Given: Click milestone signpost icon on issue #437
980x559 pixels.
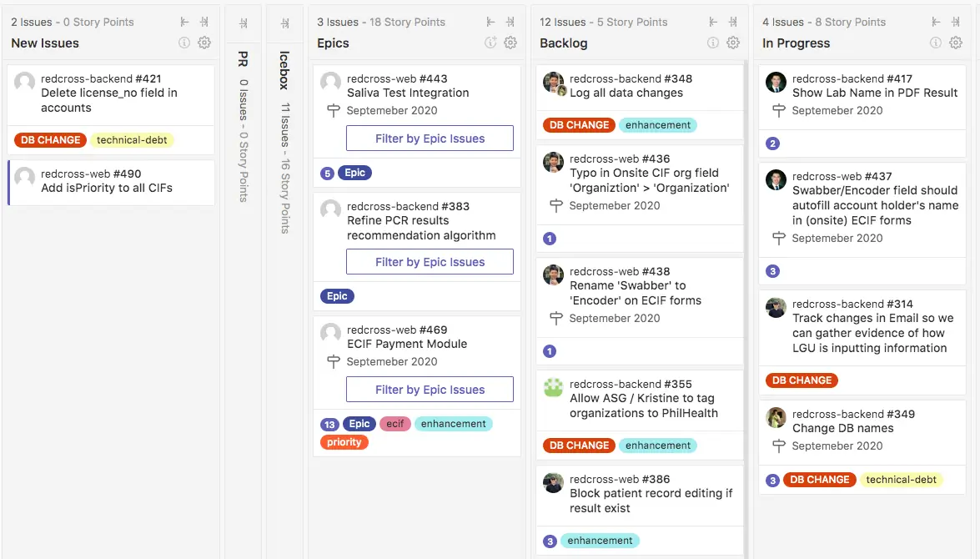Looking at the screenshot, I should tap(779, 239).
